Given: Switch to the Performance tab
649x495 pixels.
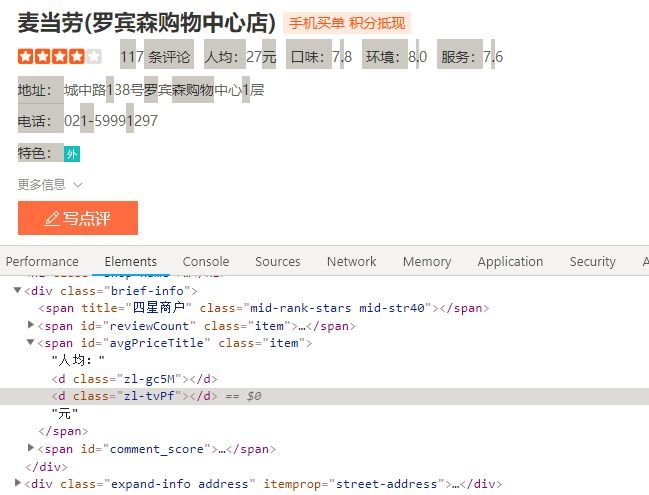Looking at the screenshot, I should pyautogui.click(x=42, y=262).
